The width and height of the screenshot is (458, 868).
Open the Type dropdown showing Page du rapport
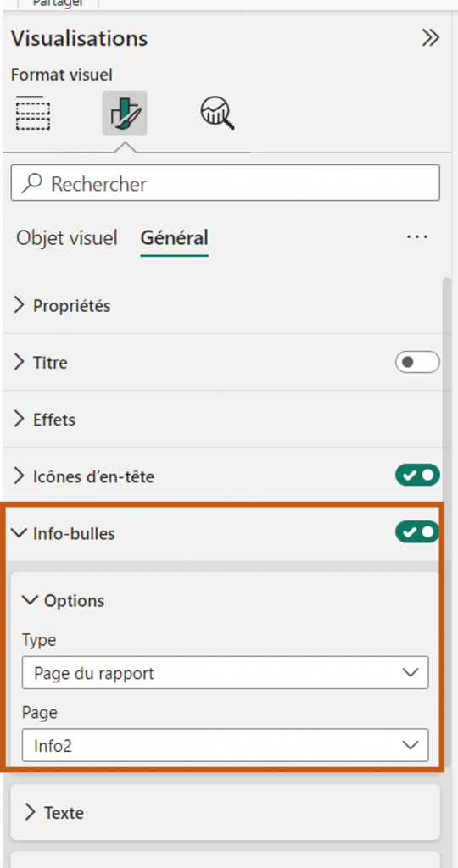(x=226, y=672)
